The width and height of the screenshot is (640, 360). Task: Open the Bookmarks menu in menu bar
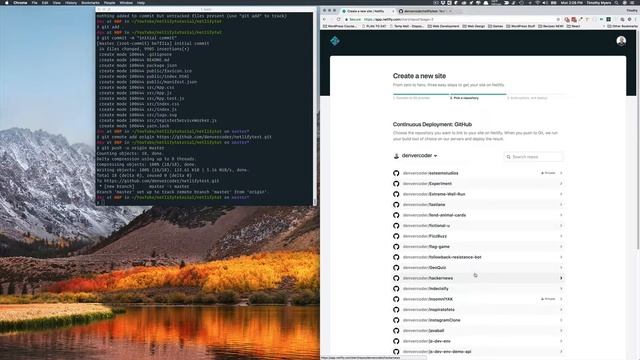pos(90,2)
